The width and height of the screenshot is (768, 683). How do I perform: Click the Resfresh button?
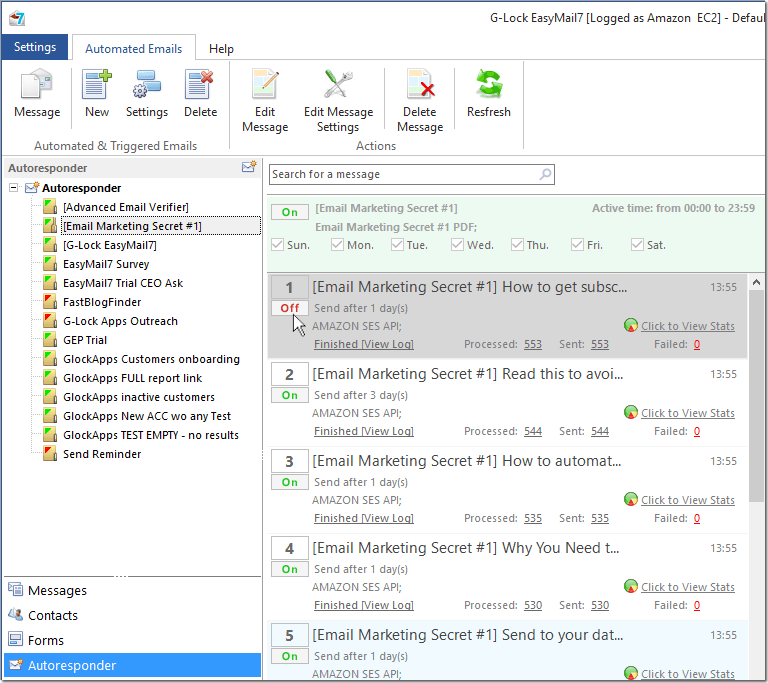pyautogui.click(x=488, y=95)
